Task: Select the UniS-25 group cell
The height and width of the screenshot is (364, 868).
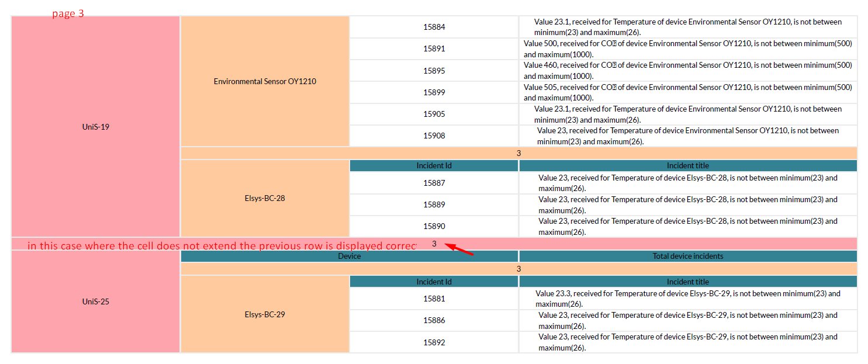Action: pyautogui.click(x=95, y=301)
